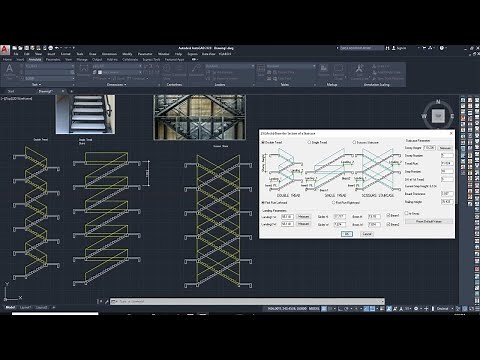This screenshot has height=360, width=480.
Task: Toggle the In Storey checkbox
Action: pyautogui.click(x=406, y=213)
